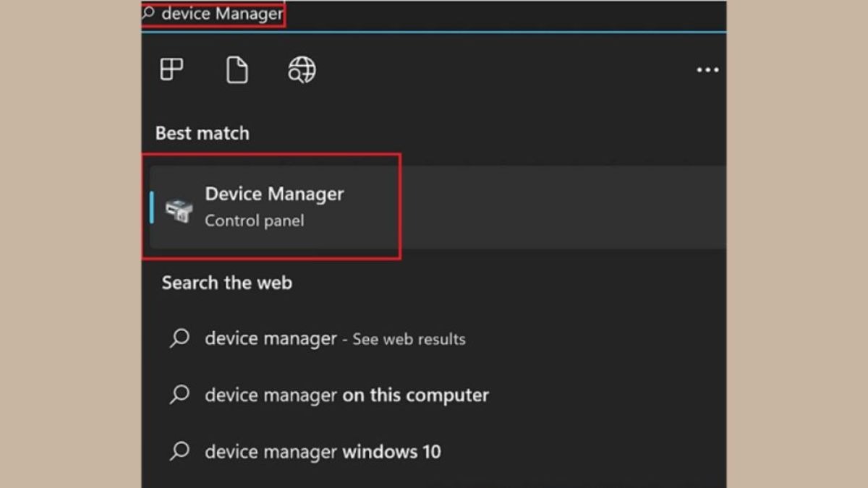Click the 'Control panel' subtitle under Device Manager
868x488 pixels.
click(254, 221)
